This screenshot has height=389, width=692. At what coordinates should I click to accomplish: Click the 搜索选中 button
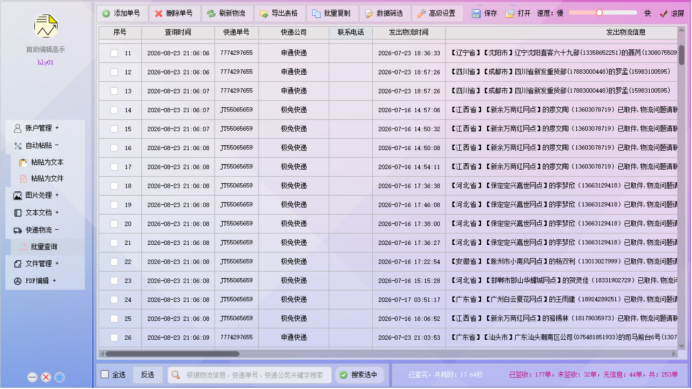[359, 374]
